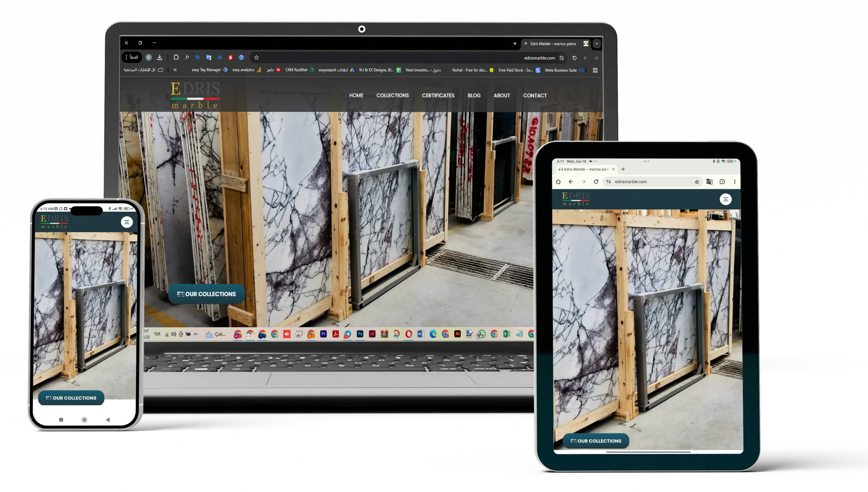868x492 pixels.
Task: Launch Adobe Premiere Pro from taskbar
Action: 323,334
